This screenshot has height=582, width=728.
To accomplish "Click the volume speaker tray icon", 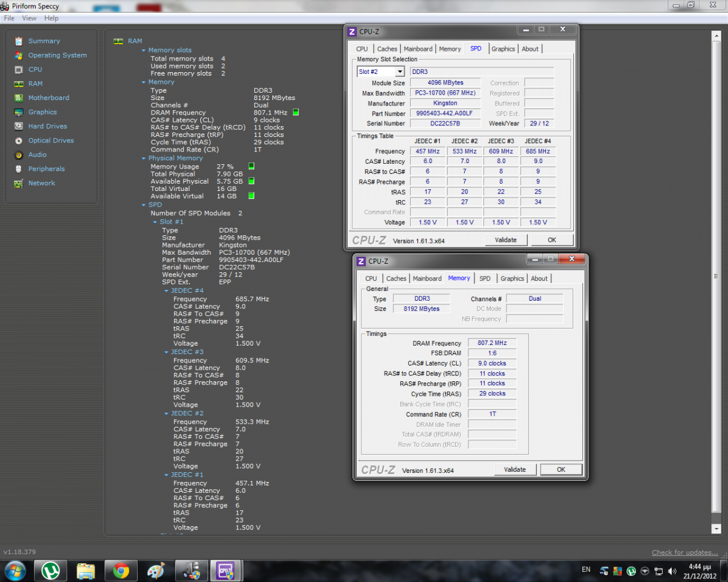I will [672, 570].
